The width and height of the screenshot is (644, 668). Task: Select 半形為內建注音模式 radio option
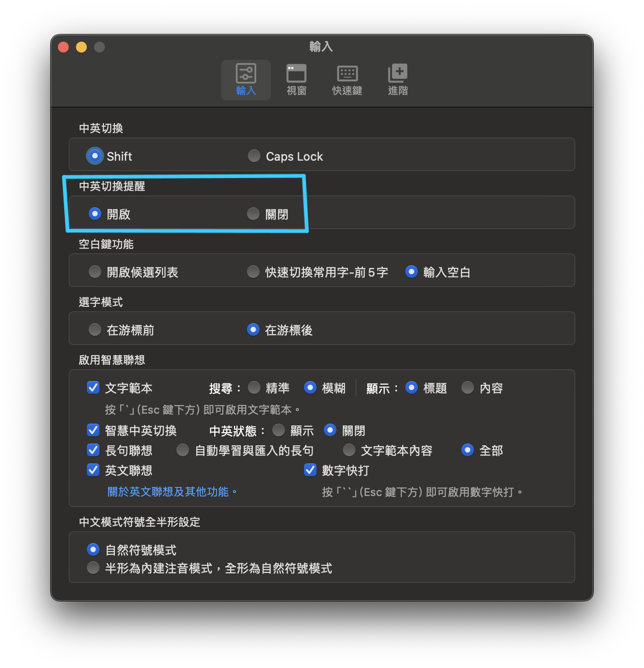pyautogui.click(x=93, y=568)
